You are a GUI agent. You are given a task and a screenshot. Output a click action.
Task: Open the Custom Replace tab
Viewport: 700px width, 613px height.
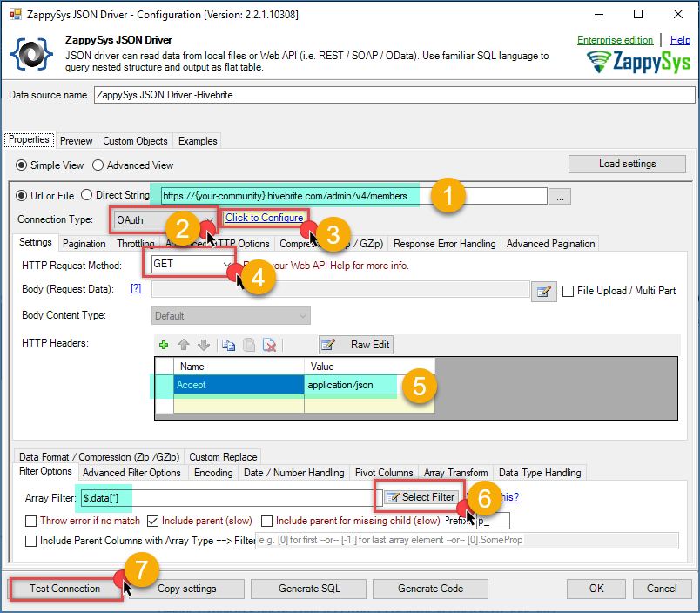tap(223, 457)
